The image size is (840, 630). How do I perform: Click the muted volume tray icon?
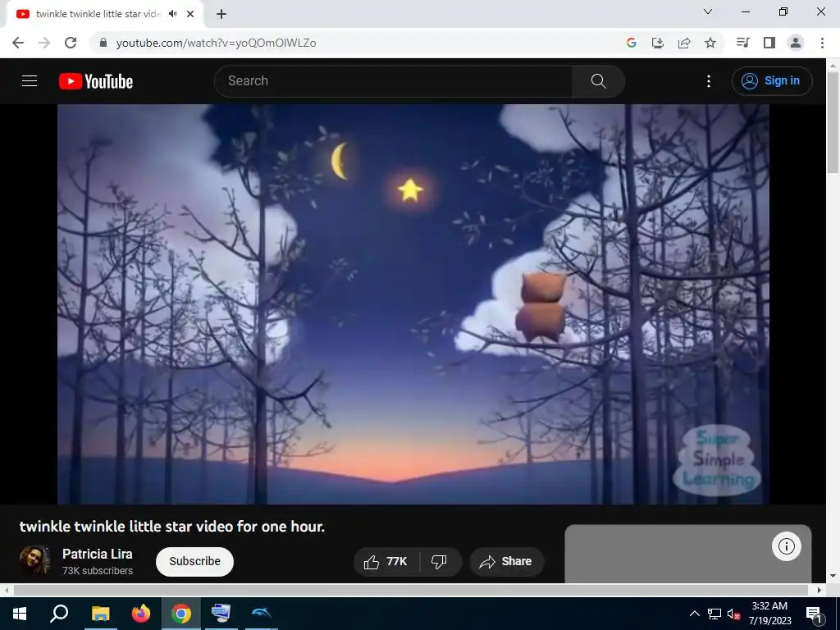pos(733,614)
